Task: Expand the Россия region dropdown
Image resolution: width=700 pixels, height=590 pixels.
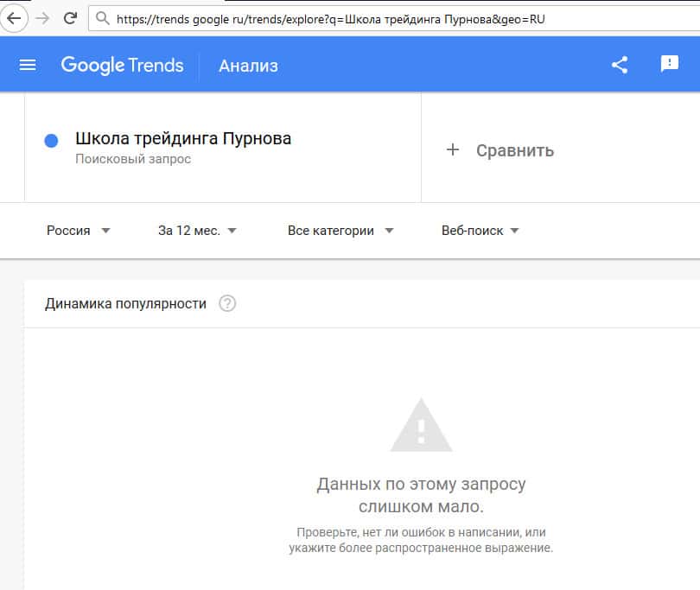Action: 79,231
